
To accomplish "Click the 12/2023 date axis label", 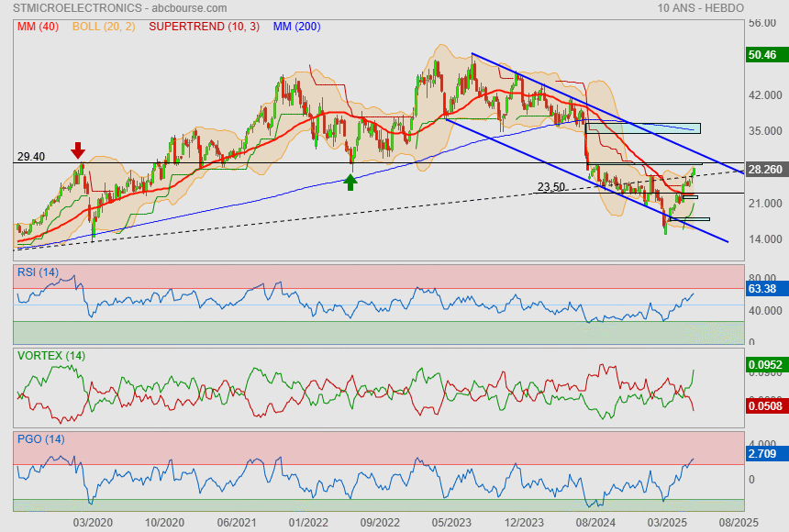I will tap(524, 523).
